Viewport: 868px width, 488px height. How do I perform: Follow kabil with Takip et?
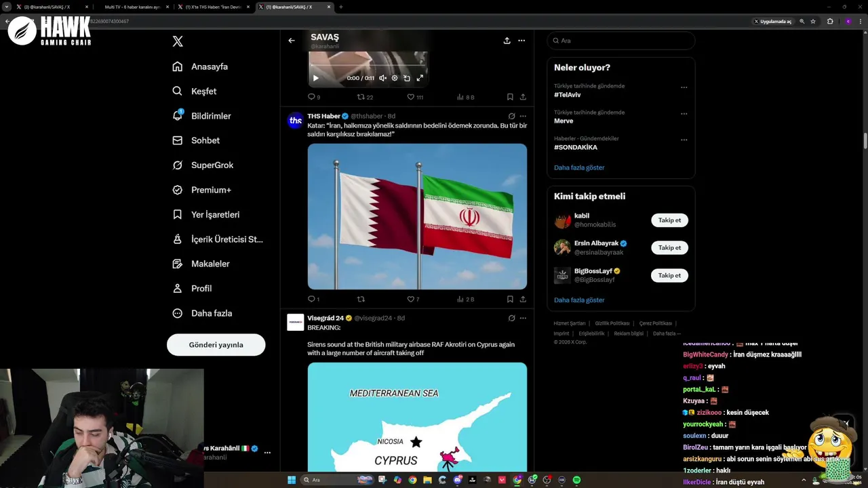669,220
